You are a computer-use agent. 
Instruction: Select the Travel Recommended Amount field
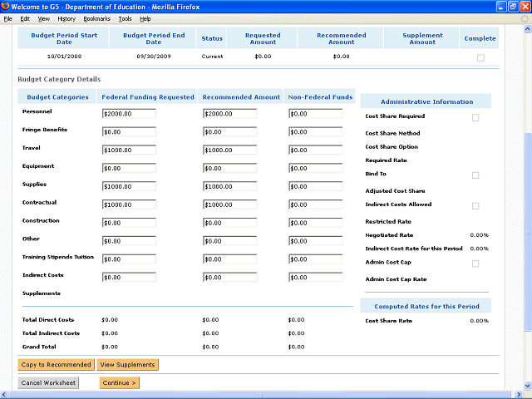229,150
